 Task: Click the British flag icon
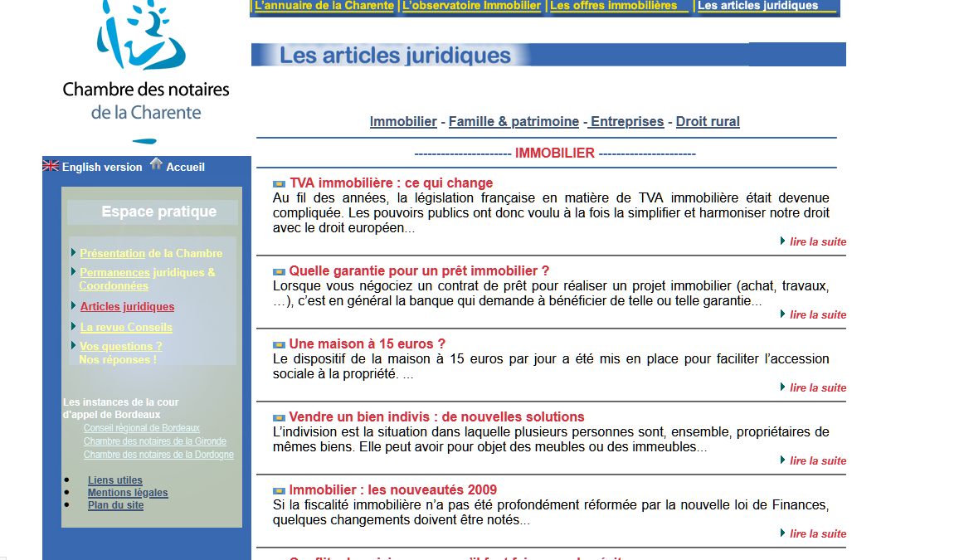tap(51, 166)
